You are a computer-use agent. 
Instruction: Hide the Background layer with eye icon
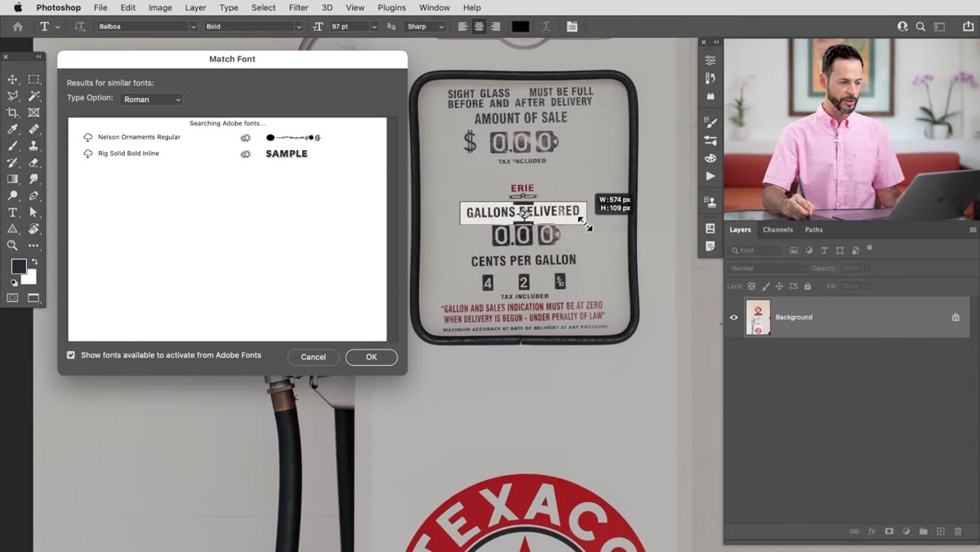(x=733, y=317)
